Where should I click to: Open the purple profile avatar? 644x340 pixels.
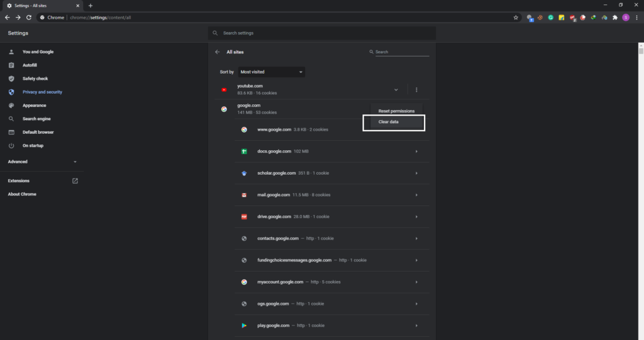pyautogui.click(x=626, y=18)
